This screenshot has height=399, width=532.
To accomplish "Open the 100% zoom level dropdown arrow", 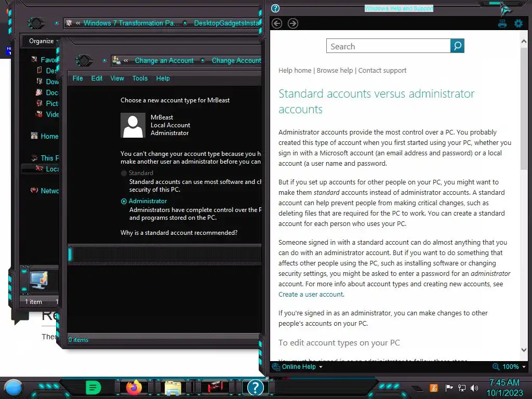I will [x=524, y=367].
